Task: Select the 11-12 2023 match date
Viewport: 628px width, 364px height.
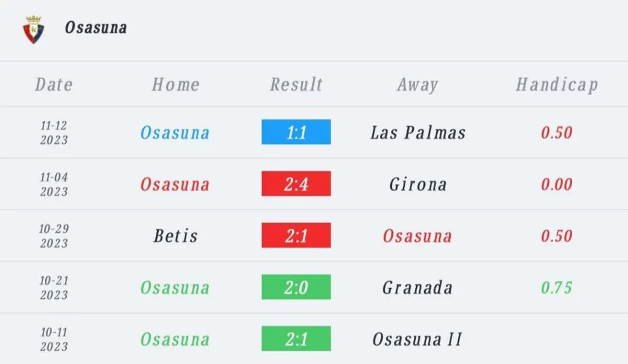Action: point(54,132)
